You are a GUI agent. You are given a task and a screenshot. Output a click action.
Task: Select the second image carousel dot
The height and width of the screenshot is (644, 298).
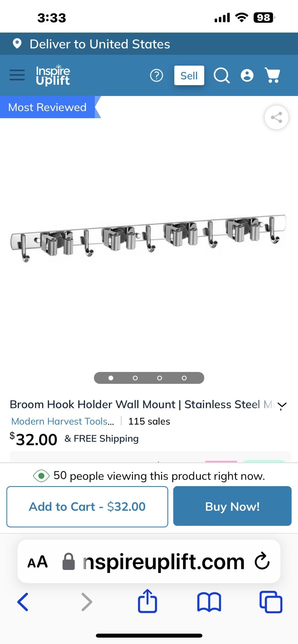pyautogui.click(x=135, y=378)
